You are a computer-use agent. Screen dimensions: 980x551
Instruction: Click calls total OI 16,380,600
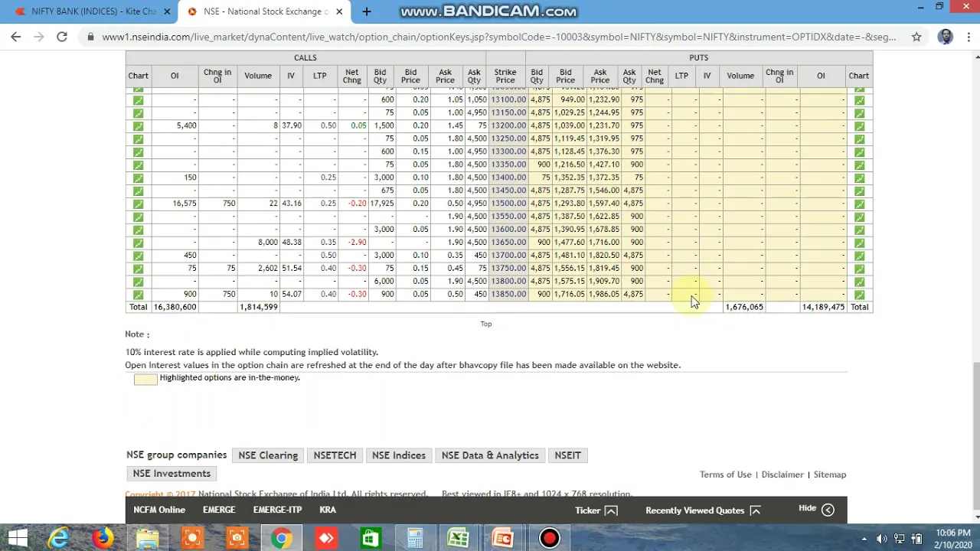(x=175, y=307)
